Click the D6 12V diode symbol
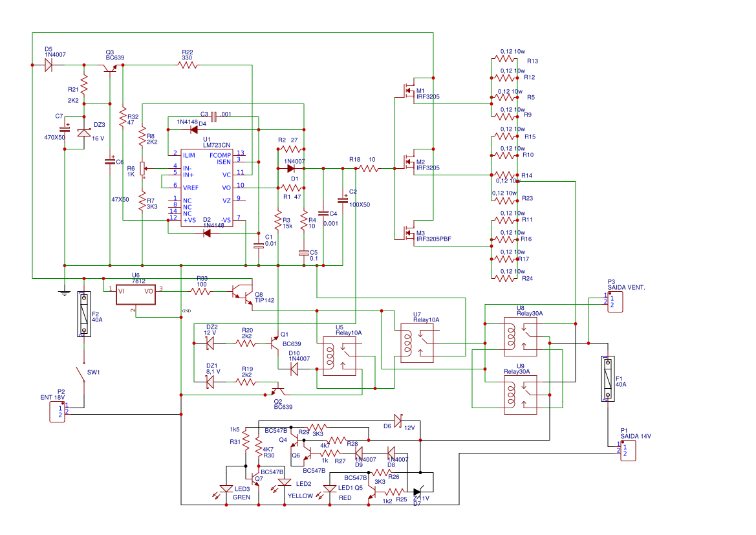Image resolution: width=756 pixels, height=535 pixels. click(398, 420)
